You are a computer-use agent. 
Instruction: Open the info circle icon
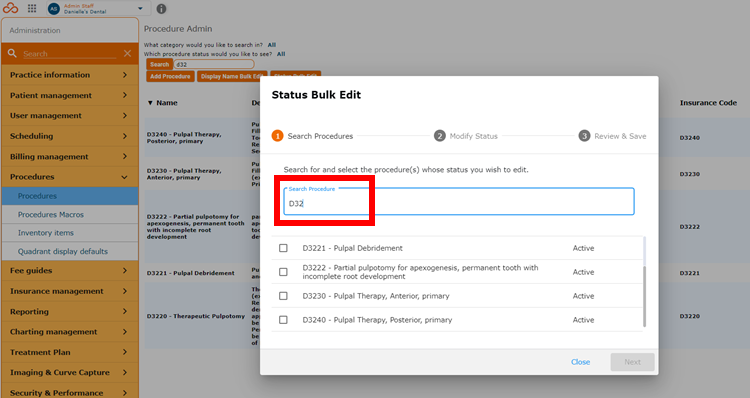pos(162,9)
